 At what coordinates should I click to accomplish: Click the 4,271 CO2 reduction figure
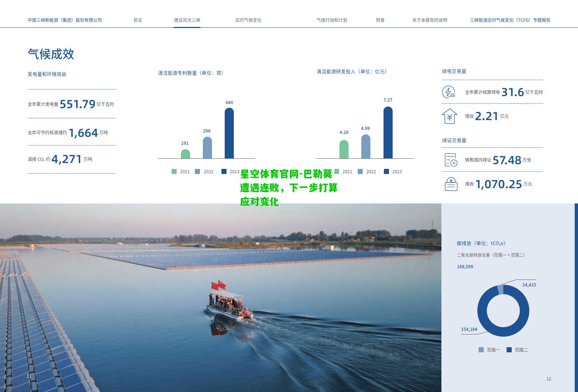click(x=67, y=159)
